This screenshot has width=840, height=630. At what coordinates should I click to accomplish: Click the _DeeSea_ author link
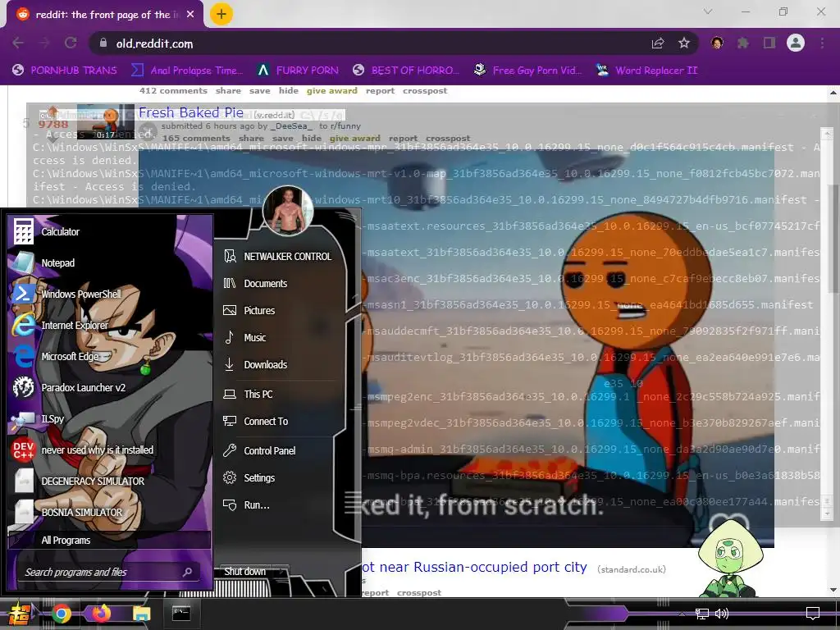[292, 126]
